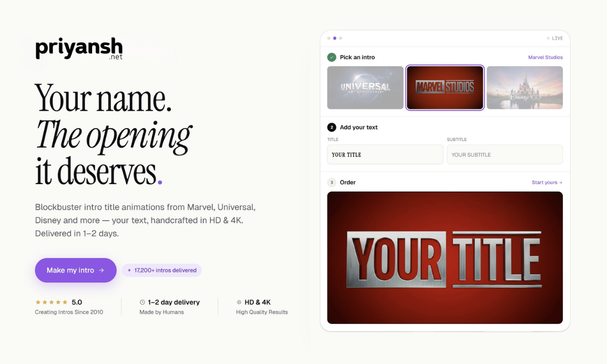Screen dimensions: 607x364
Task: Click the 'Your name.' headline
Action: (x=104, y=97)
